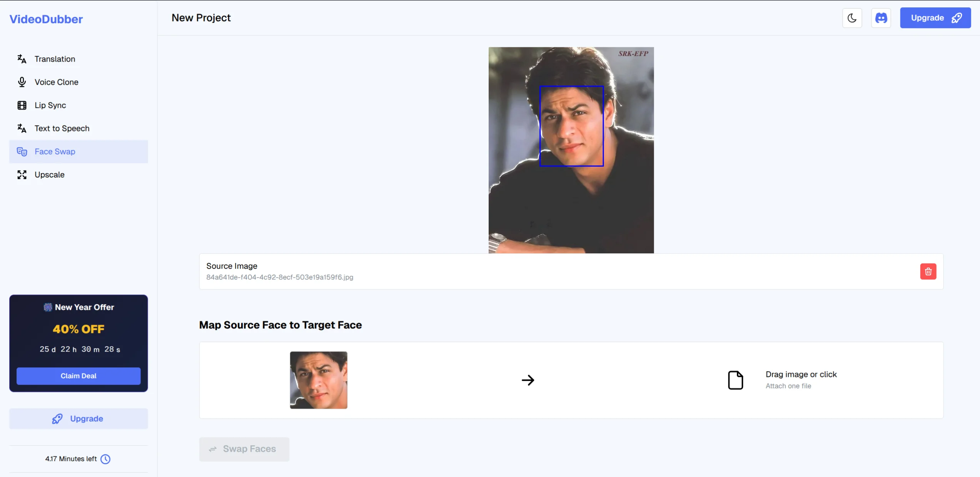Click the Upscale expand-arrows icon

pyautogui.click(x=22, y=175)
